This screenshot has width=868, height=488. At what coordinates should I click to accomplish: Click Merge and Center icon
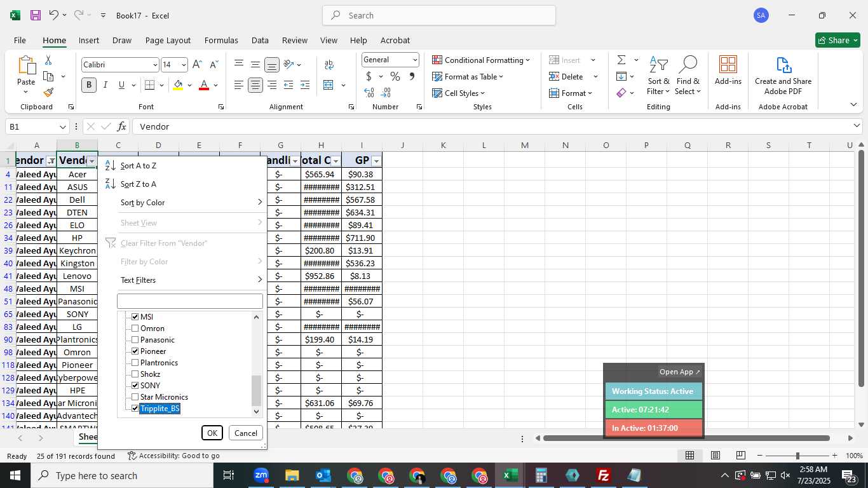[329, 85]
